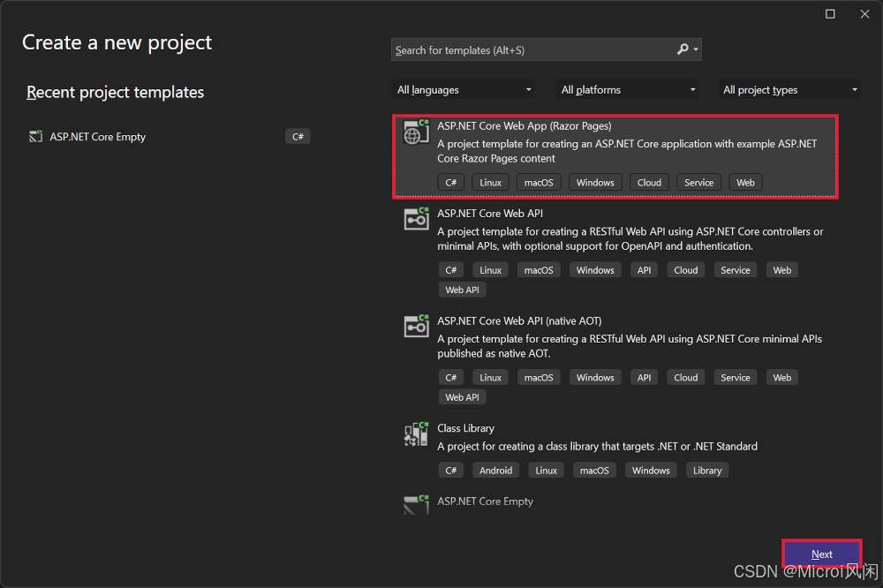Click the Web API tag under native AOT template
The width and height of the screenshot is (883, 588).
coord(463,397)
